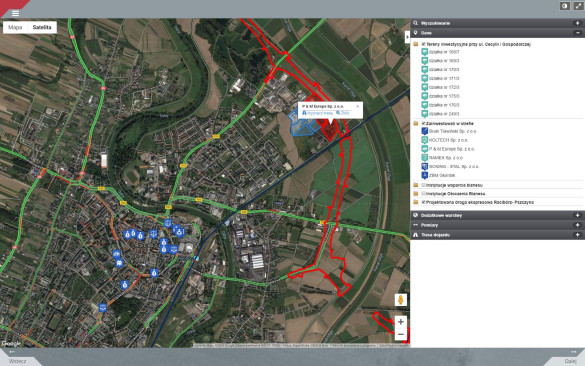Enable Instytucje wsparcia biznesu checkbox
Viewport: 585px width, 366px height.
(x=423, y=185)
